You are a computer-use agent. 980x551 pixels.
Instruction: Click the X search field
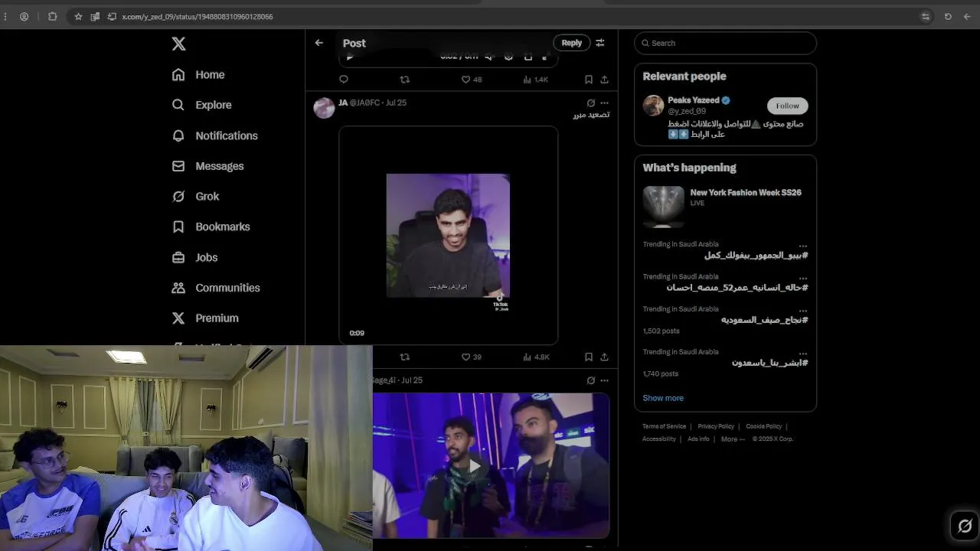click(725, 43)
